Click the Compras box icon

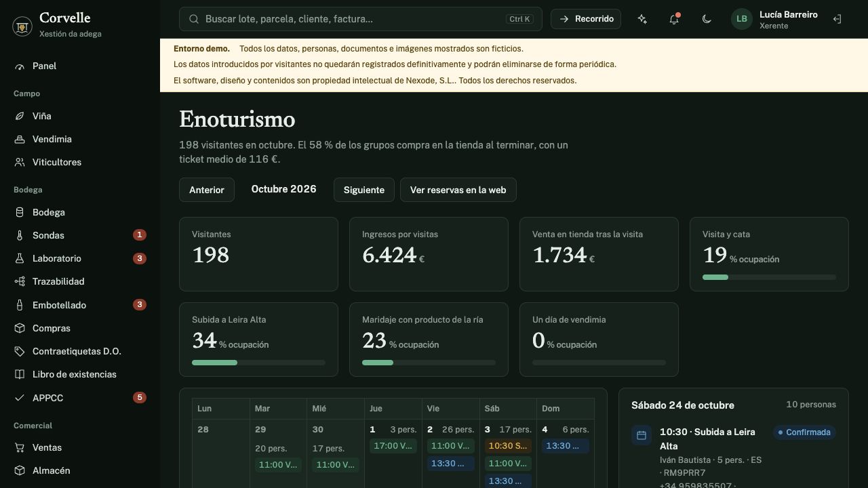(x=20, y=328)
